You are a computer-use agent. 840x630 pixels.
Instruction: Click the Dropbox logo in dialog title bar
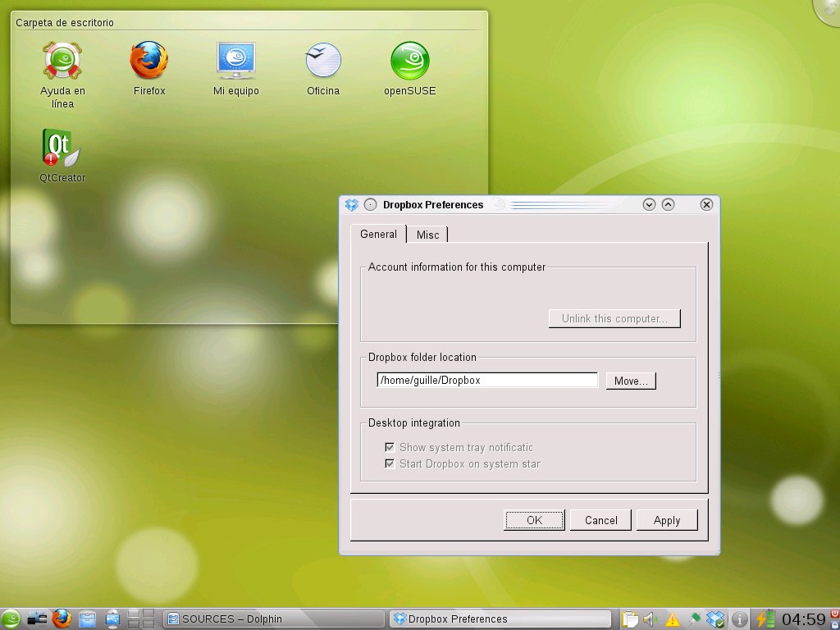pos(351,204)
